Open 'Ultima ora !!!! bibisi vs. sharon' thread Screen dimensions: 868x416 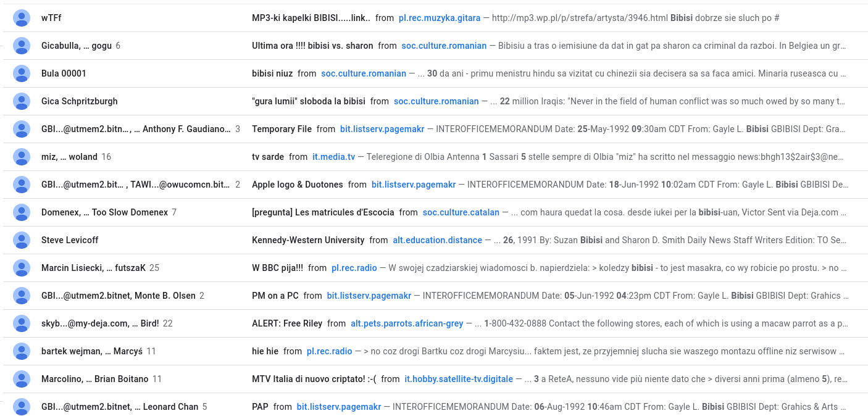tap(312, 46)
